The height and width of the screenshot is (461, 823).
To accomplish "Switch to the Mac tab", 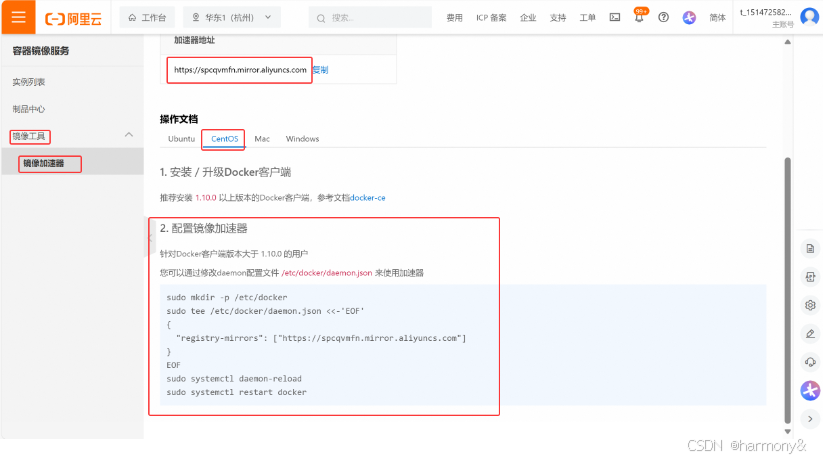I will [x=262, y=139].
